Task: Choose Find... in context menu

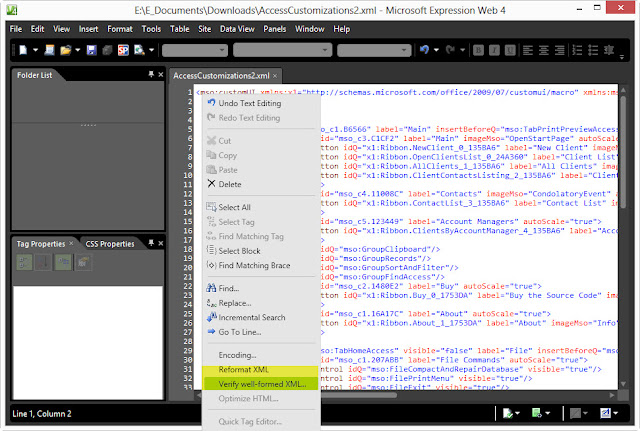Action: point(261,288)
